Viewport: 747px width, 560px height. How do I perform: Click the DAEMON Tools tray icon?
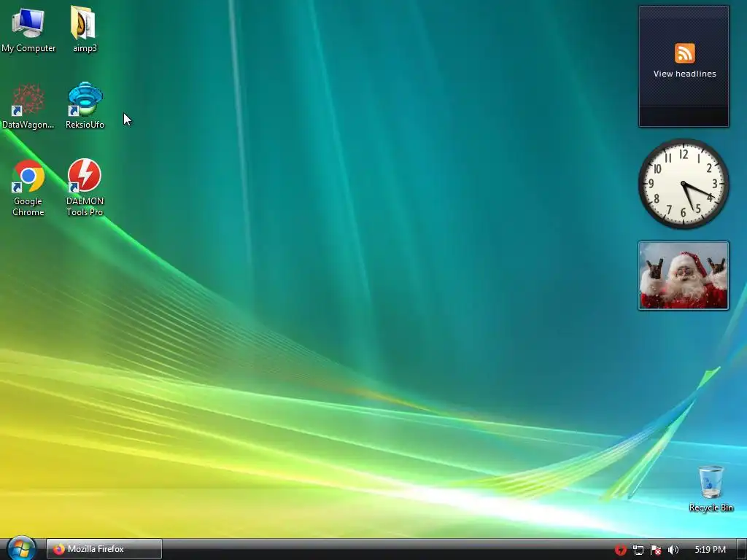(x=620, y=550)
